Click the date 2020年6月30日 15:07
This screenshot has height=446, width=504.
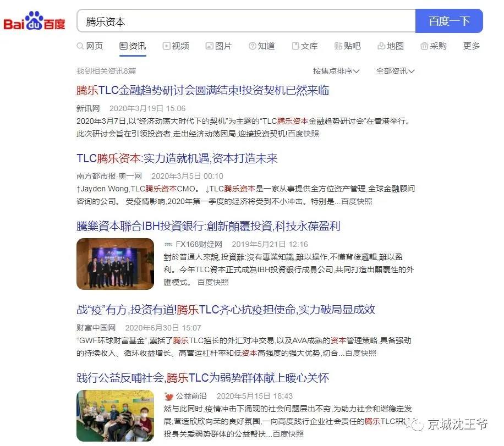coord(163,328)
